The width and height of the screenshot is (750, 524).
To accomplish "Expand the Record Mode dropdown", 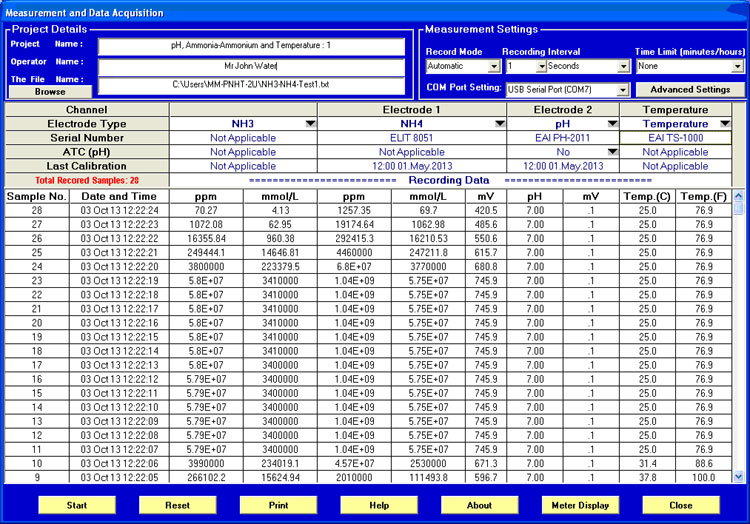I will [493, 67].
